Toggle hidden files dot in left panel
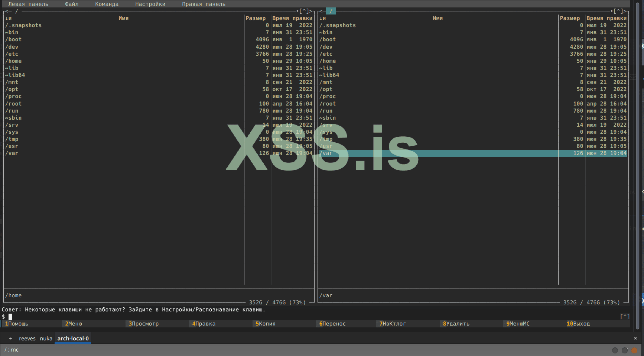The height and width of the screenshot is (356, 644). [297, 11]
